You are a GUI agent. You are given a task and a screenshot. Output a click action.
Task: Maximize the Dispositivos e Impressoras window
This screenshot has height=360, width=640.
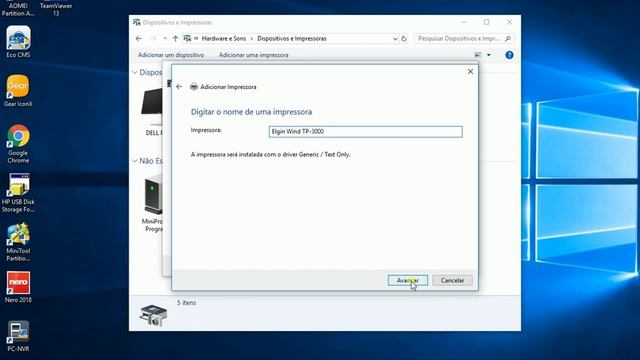point(487,22)
